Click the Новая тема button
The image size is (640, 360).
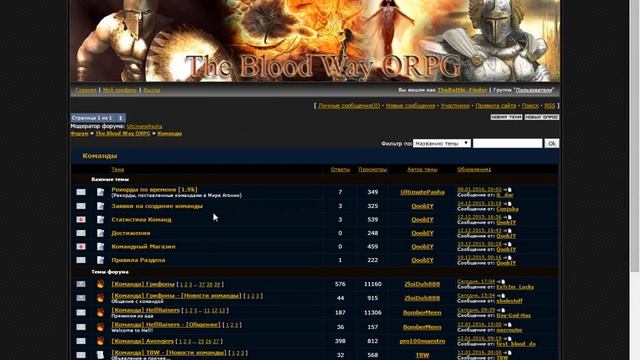506,117
